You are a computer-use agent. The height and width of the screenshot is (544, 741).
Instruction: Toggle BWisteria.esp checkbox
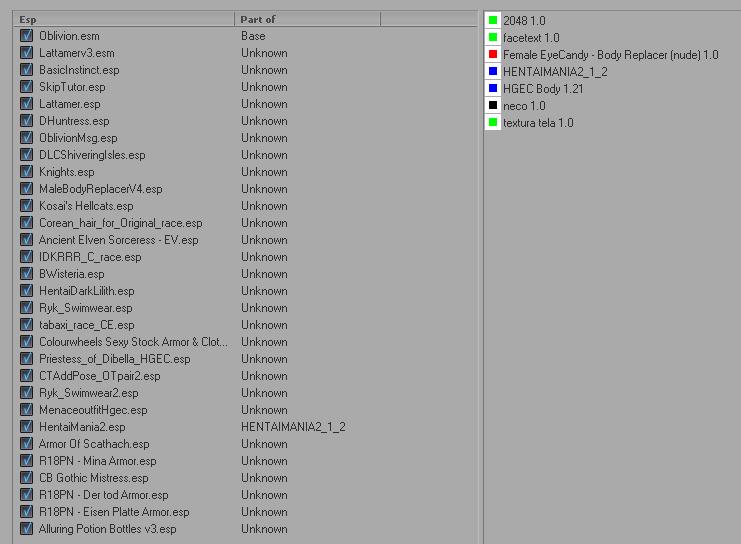coord(26,274)
